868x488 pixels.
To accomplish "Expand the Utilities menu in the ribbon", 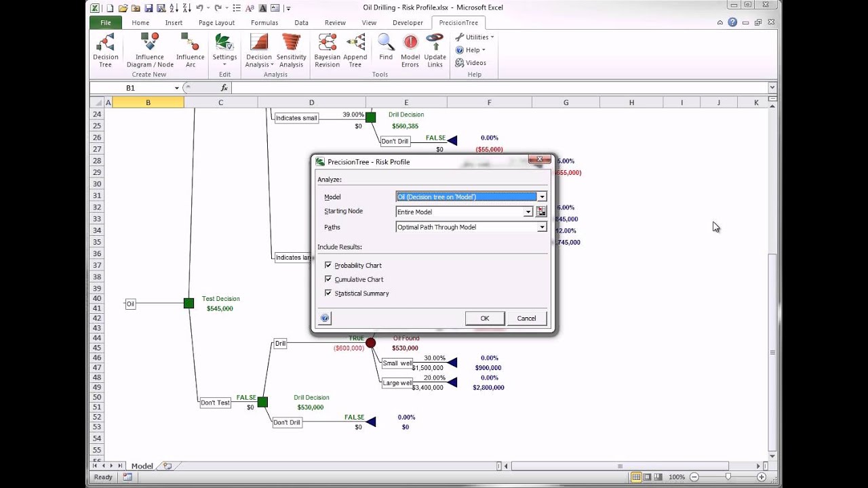I will [x=475, y=37].
